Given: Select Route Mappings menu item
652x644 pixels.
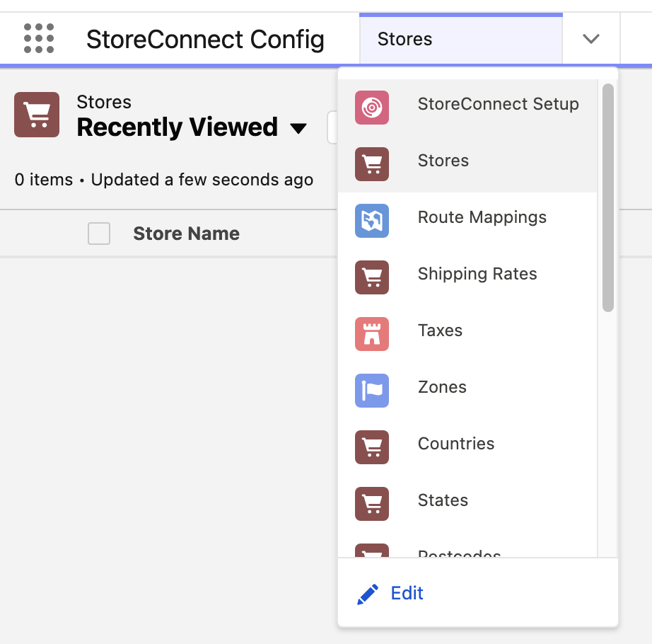Looking at the screenshot, I should coord(467,221).
